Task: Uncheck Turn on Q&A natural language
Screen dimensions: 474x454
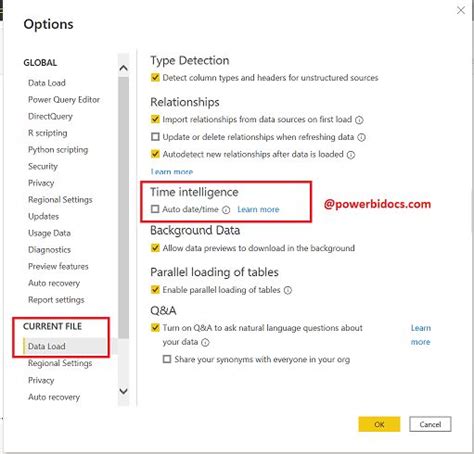Action: [155, 328]
